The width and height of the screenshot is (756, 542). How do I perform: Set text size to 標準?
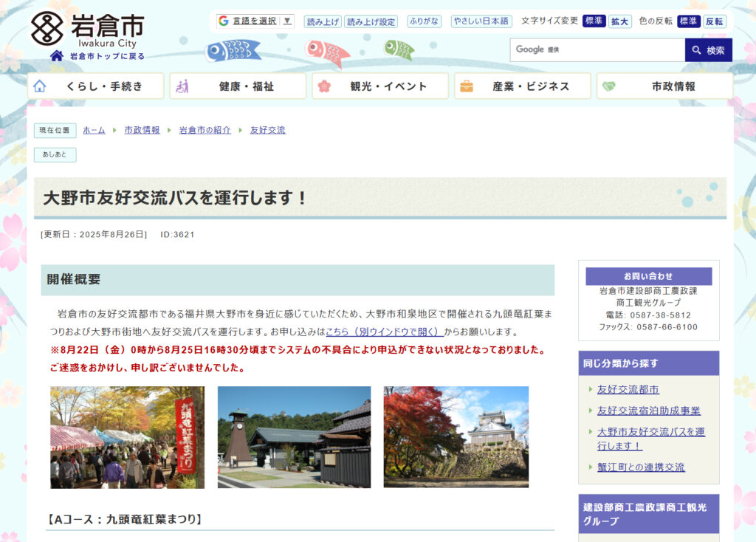click(x=594, y=21)
